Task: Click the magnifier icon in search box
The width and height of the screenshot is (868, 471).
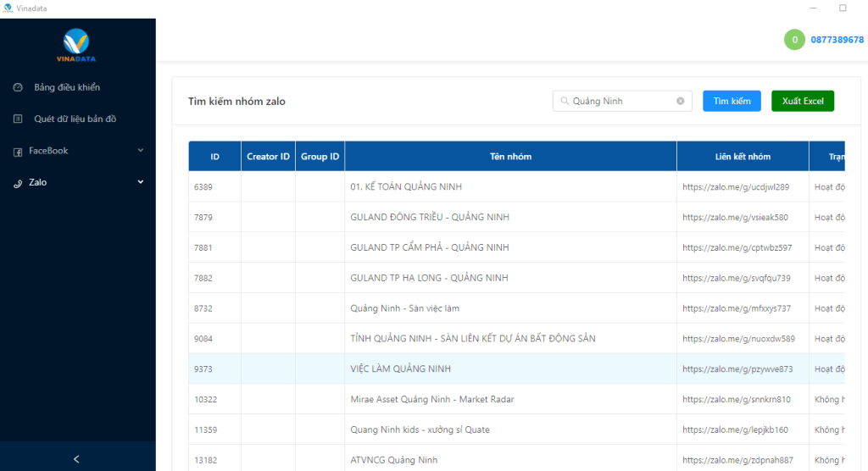Action: [x=564, y=101]
